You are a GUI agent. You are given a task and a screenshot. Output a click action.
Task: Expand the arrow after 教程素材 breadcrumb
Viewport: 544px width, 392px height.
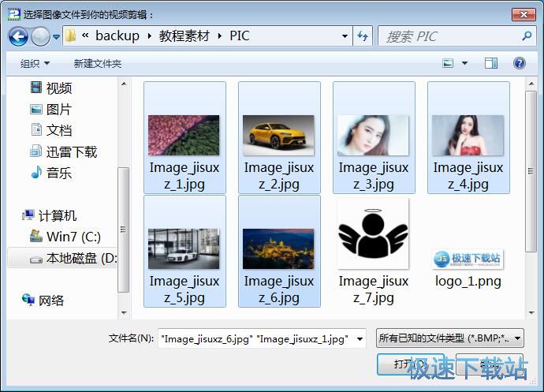pos(220,35)
